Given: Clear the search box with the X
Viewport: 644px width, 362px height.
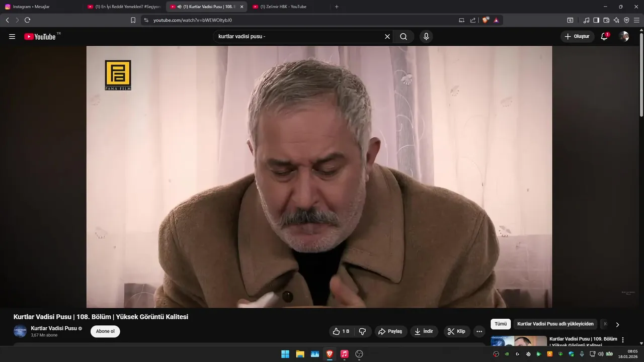Looking at the screenshot, I should [387, 37].
